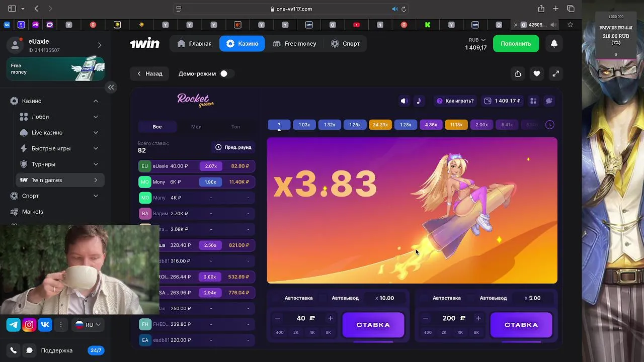Expand the Турниры submenu
This screenshot has width=644, height=362.
point(96,164)
